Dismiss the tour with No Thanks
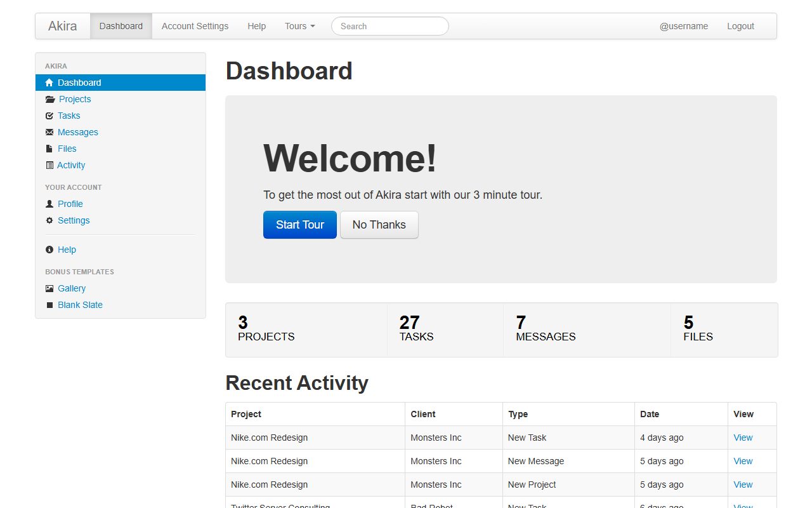Viewport: 812px width, 508px height. [379, 225]
